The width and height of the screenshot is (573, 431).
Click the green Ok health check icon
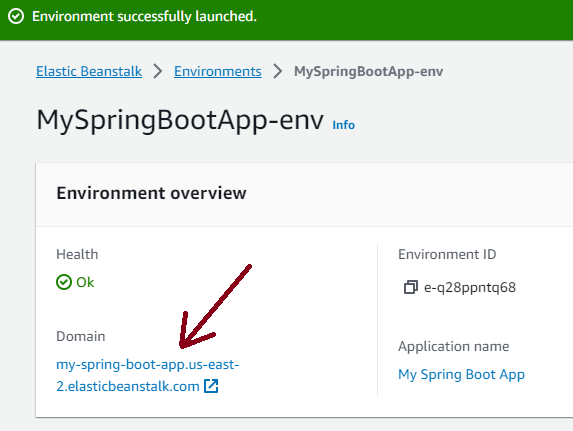[64, 282]
